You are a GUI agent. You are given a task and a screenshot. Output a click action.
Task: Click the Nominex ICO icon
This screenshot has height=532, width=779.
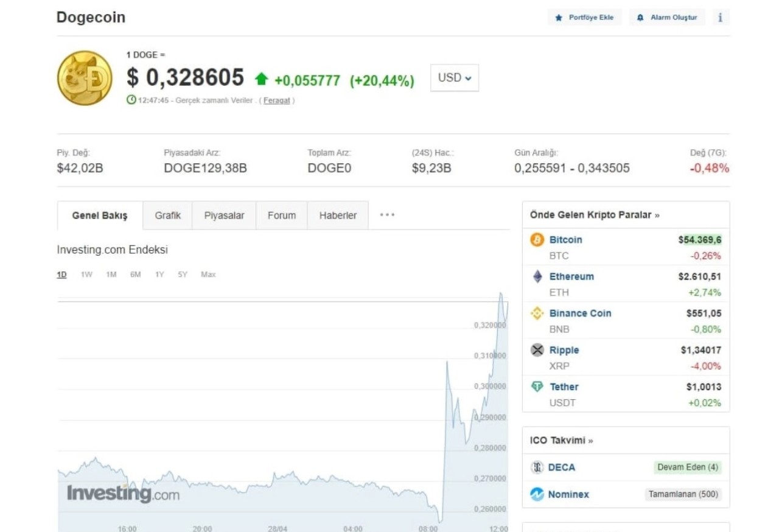[x=538, y=494]
